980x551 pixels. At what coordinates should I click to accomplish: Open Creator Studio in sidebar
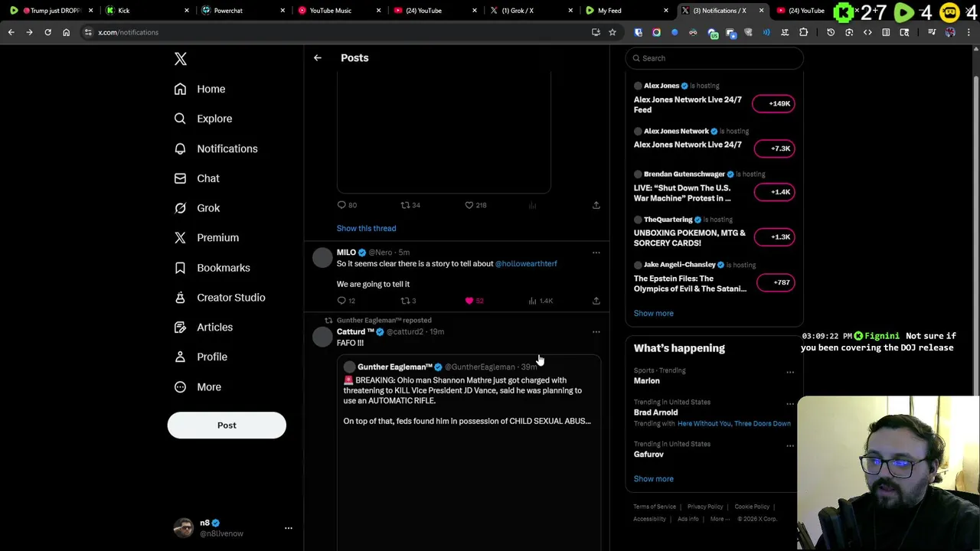220,298
